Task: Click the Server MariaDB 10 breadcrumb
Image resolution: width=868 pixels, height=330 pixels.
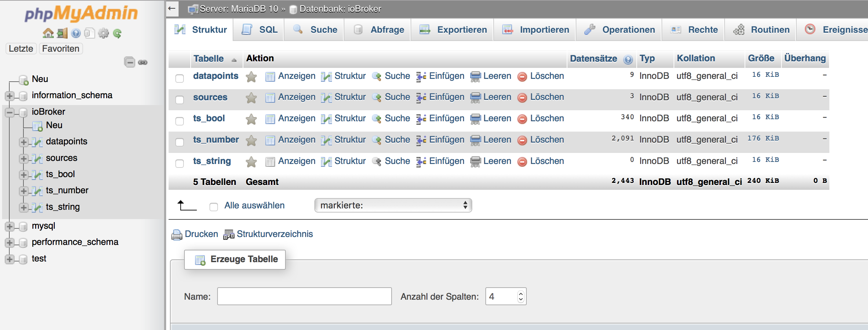Action: pyautogui.click(x=239, y=9)
